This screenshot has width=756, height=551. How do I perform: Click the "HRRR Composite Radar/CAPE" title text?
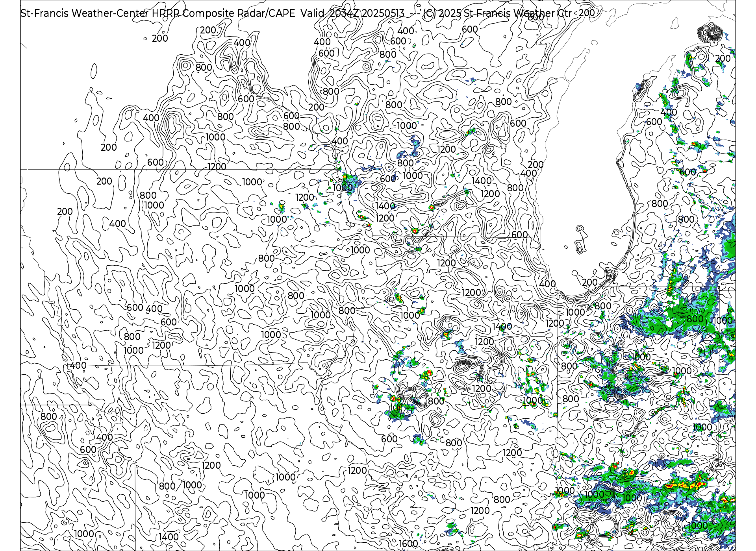[223, 13]
